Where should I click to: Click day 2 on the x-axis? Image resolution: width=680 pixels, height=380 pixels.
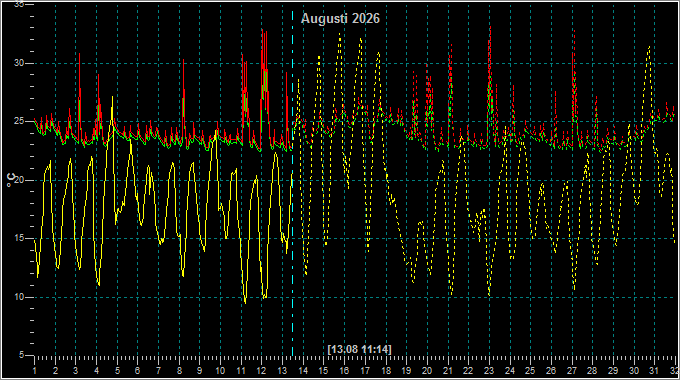(x=56, y=371)
